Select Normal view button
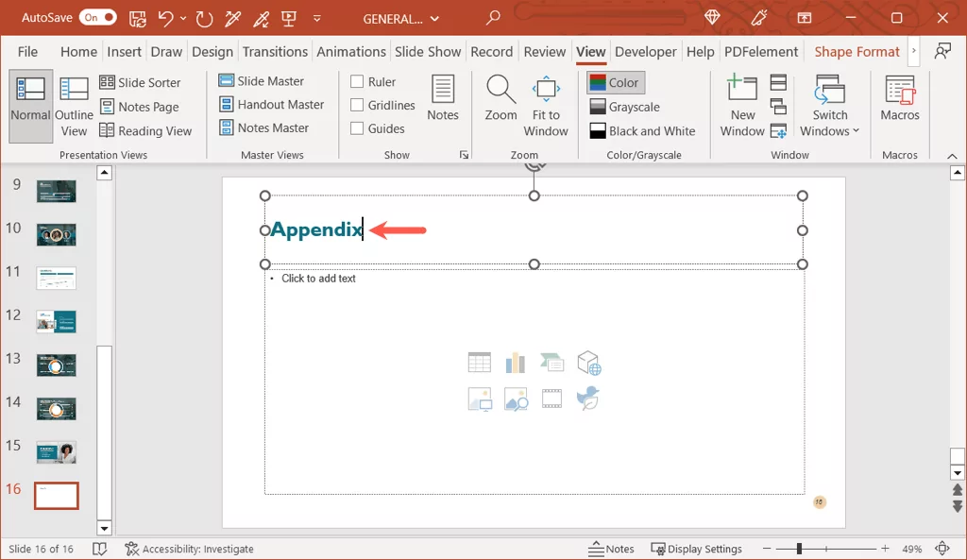 30,107
